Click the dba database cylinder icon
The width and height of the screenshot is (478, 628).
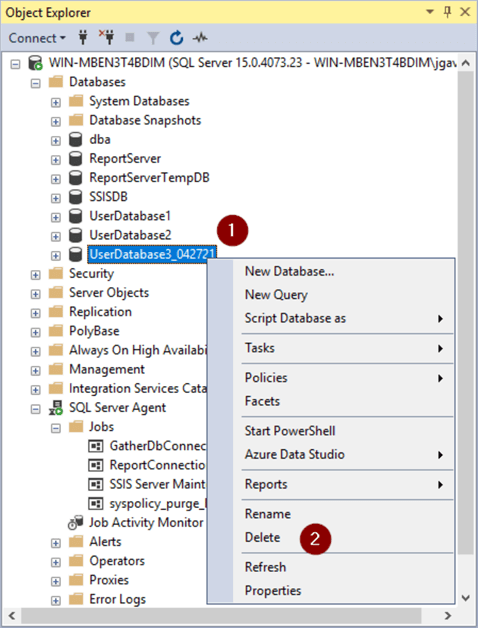pos(75,139)
